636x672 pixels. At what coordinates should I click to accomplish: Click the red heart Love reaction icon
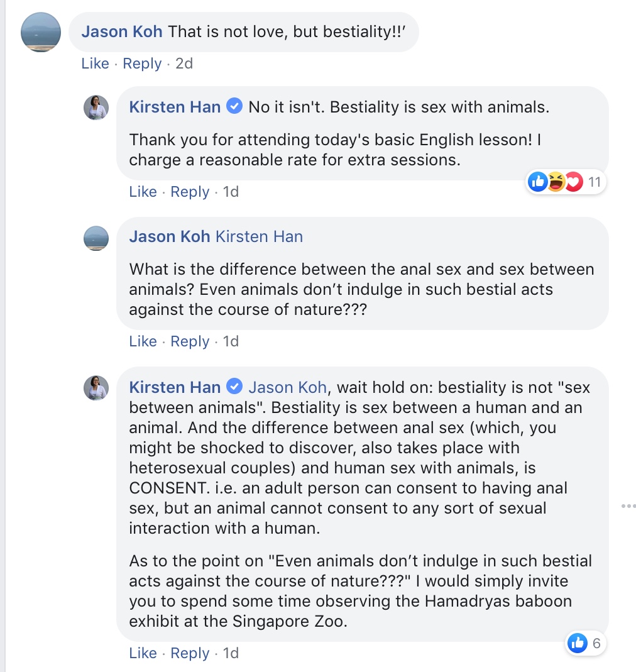click(573, 182)
